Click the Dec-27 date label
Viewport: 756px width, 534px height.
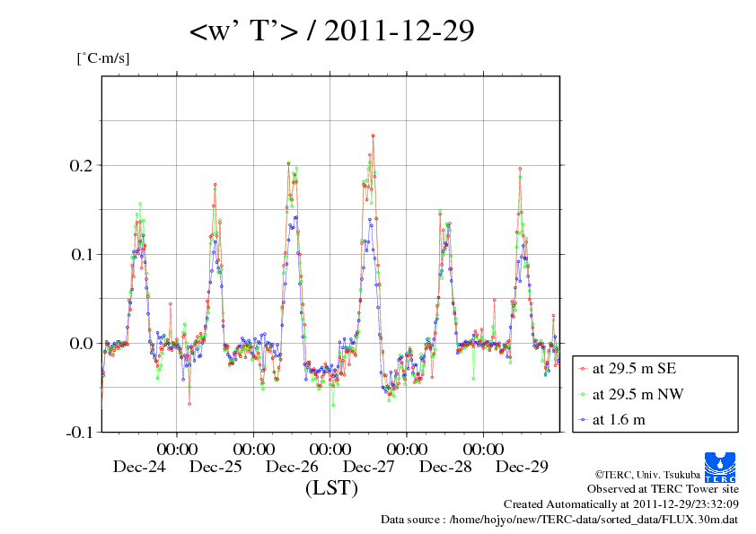pos(368,467)
